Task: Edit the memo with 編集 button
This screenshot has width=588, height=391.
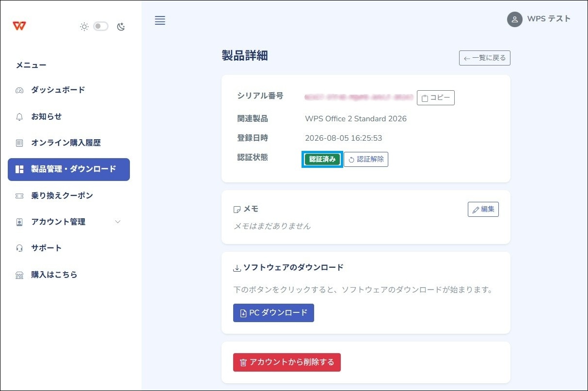Action: pos(483,210)
